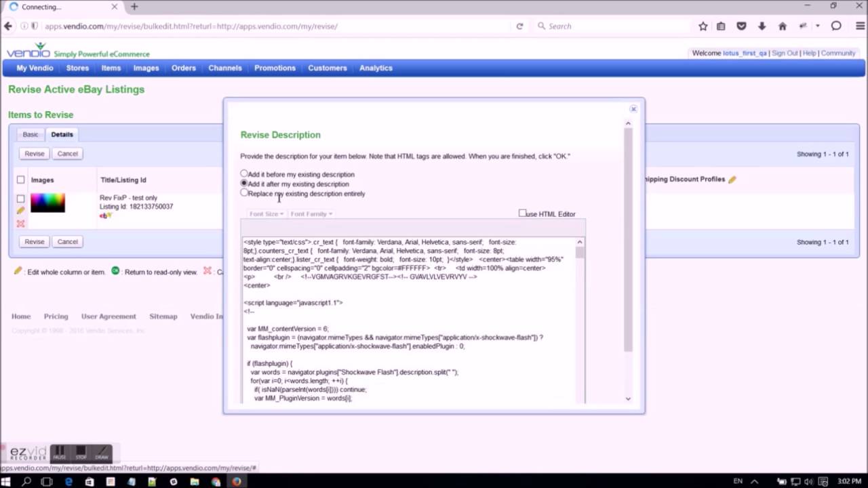Click the color spectrum item thumbnail
The width and height of the screenshot is (868, 488).
tap(47, 203)
